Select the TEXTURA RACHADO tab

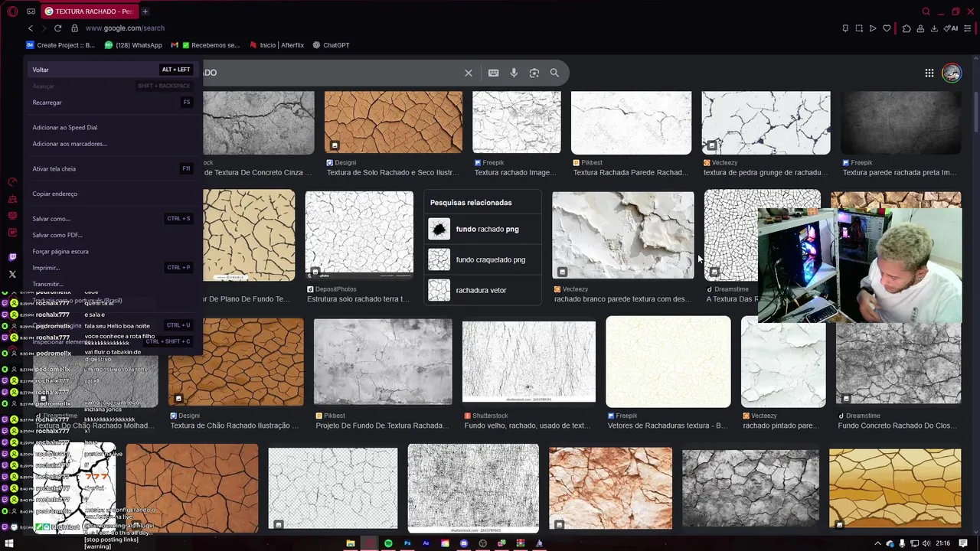click(x=89, y=11)
